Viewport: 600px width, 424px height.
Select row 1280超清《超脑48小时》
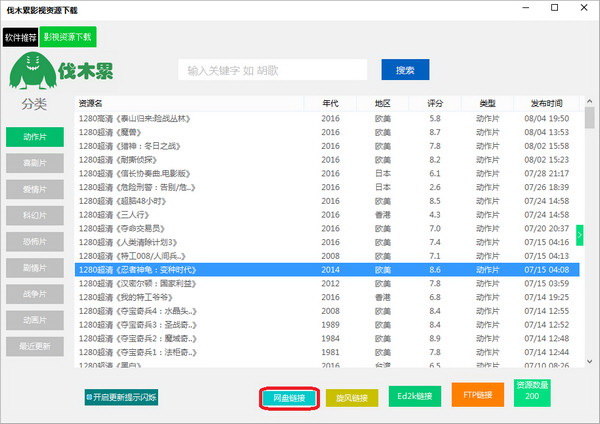point(327,201)
